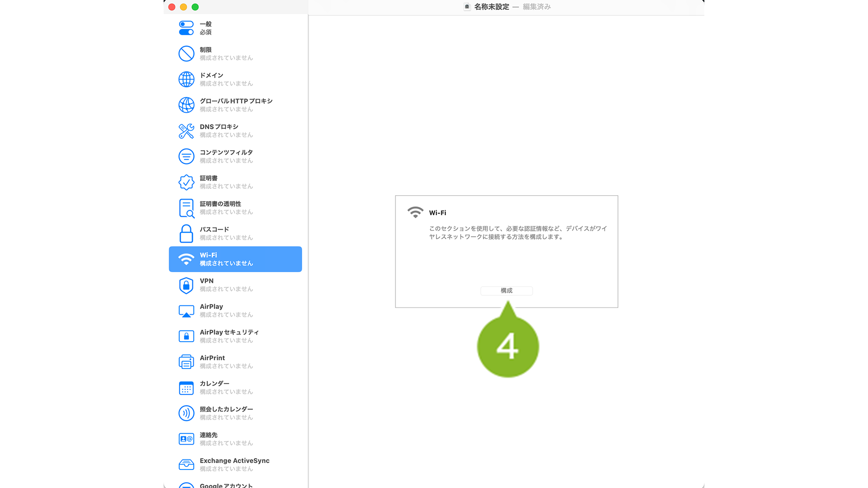Select the 一般 label in the sidebar
Viewport: 868px width, 488px height.
pos(206,24)
